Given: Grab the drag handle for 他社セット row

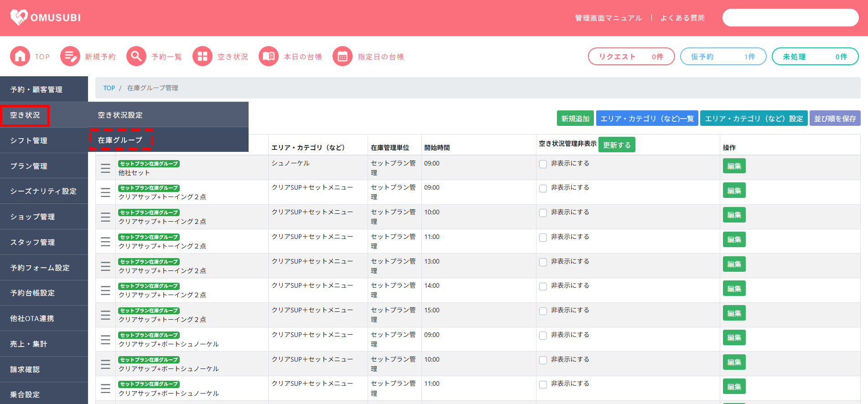Looking at the screenshot, I should click(105, 168).
